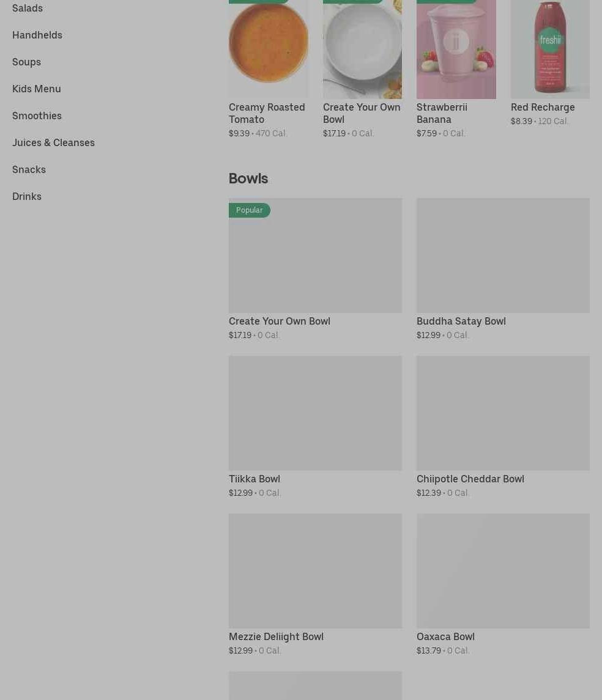This screenshot has height=700, width=602.
Task: Click the Popular badge on the bowl card
Action: point(249,210)
